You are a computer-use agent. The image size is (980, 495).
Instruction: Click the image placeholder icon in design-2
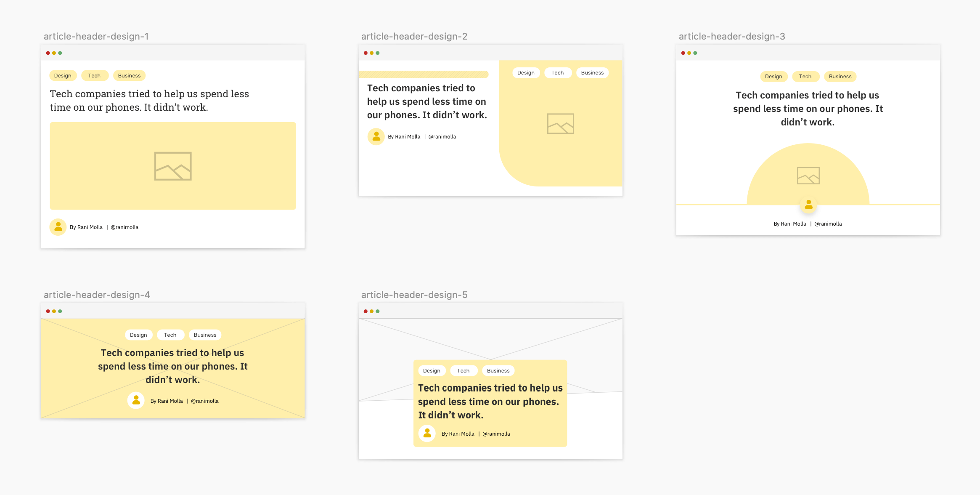(560, 124)
